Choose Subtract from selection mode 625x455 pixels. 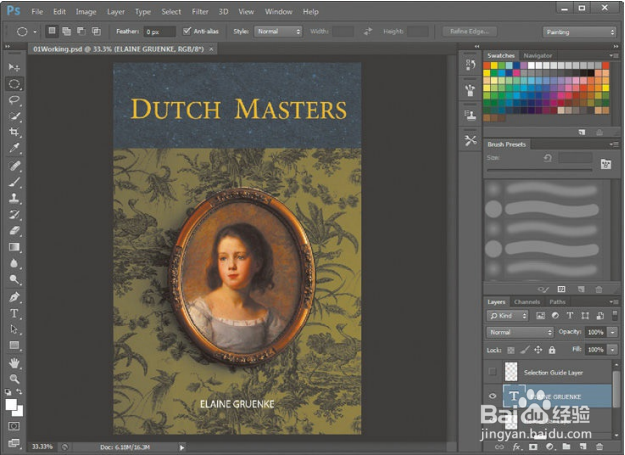pos(81,31)
